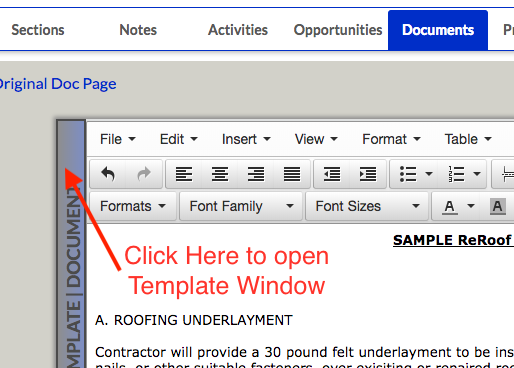Insert a numbered list
Image resolution: width=514 pixels, height=368 pixels.
tap(456, 174)
